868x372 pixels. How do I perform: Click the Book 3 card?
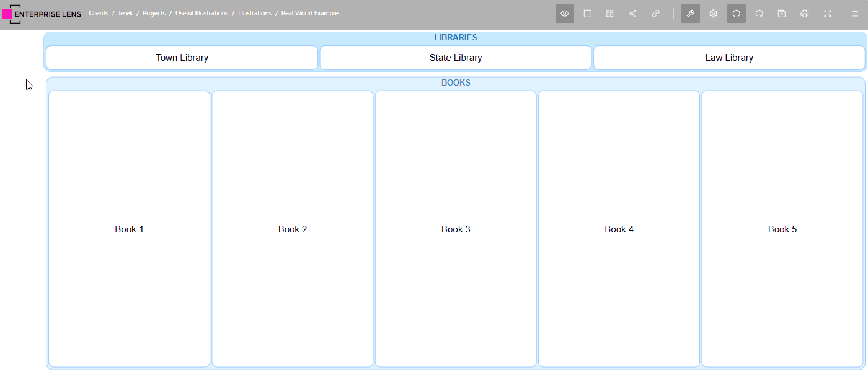456,229
